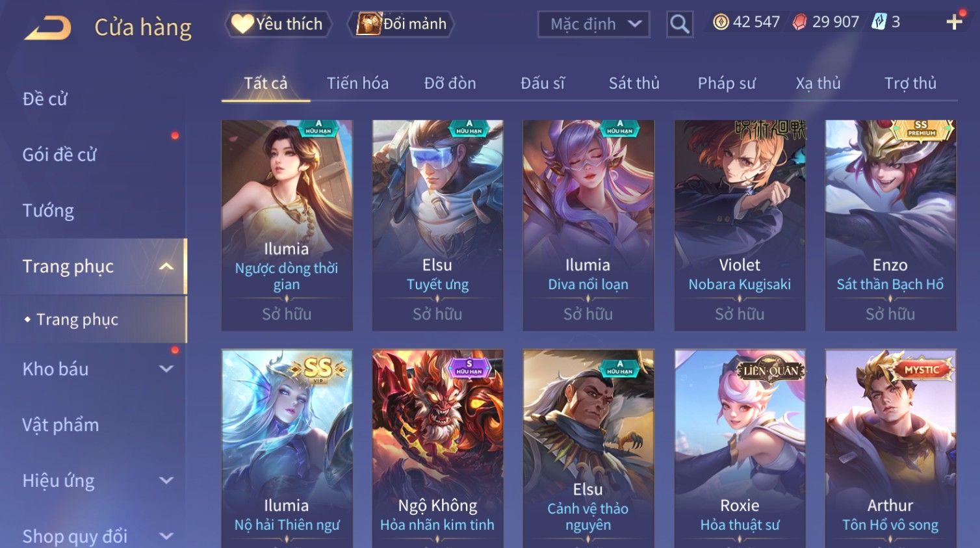Open Yêu thích heart favorites button
980x548 pixels.
click(278, 24)
